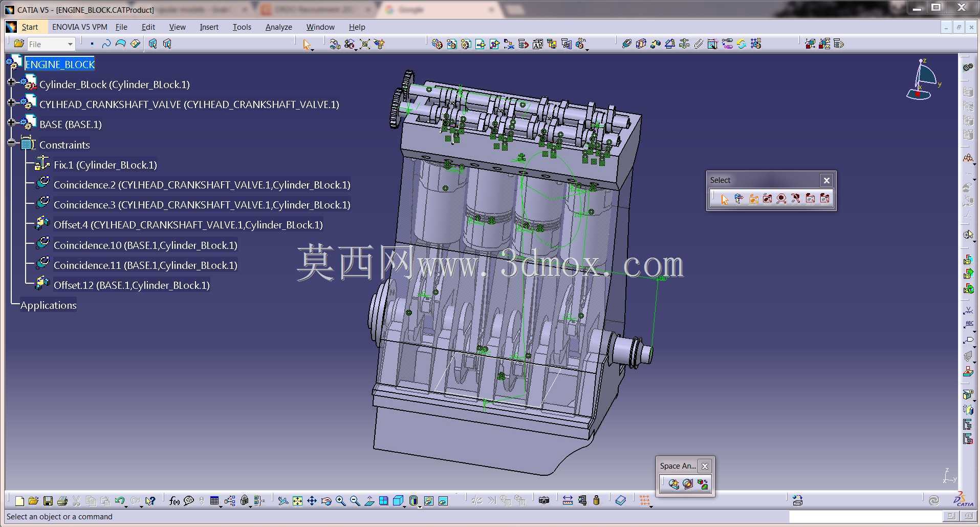Click the Measure Inertia weight icon
The image size is (980, 527).
(x=596, y=501)
